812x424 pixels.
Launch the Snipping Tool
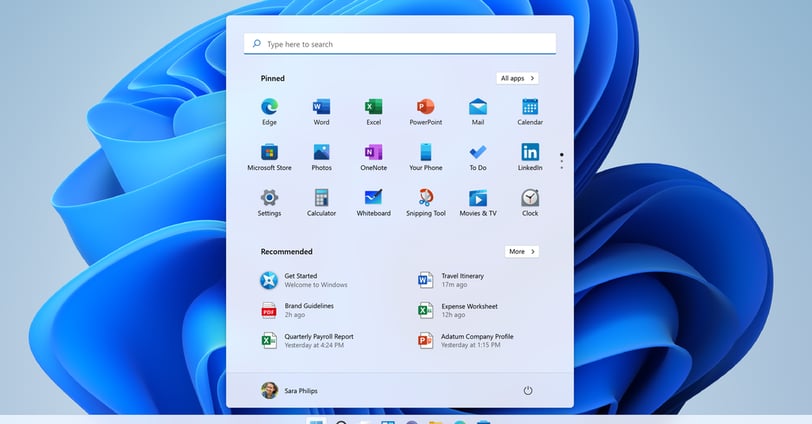[426, 202]
